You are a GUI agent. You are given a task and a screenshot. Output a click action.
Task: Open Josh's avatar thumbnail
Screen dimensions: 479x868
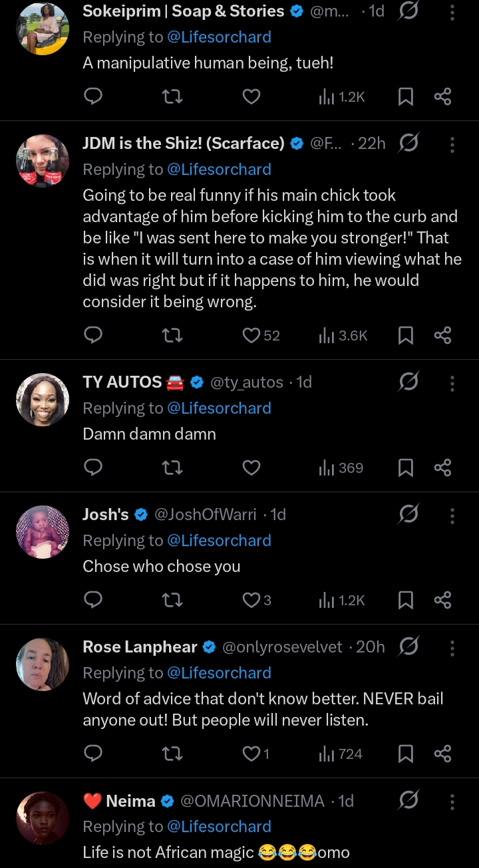coord(43,532)
